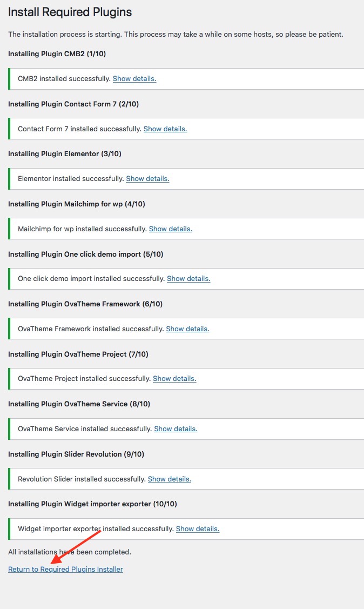Expand OvaTheme Service installation details
364x609 pixels.
(176, 429)
